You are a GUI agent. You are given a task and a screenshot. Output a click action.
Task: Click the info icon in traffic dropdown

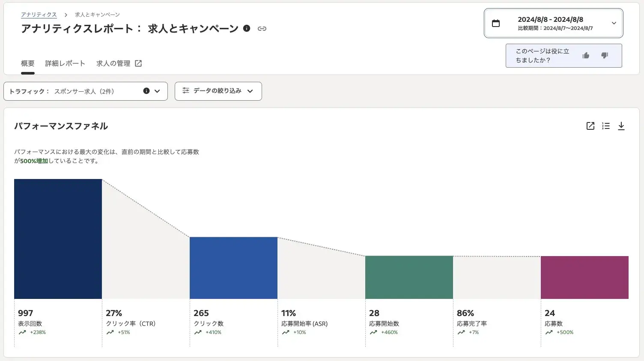point(146,91)
